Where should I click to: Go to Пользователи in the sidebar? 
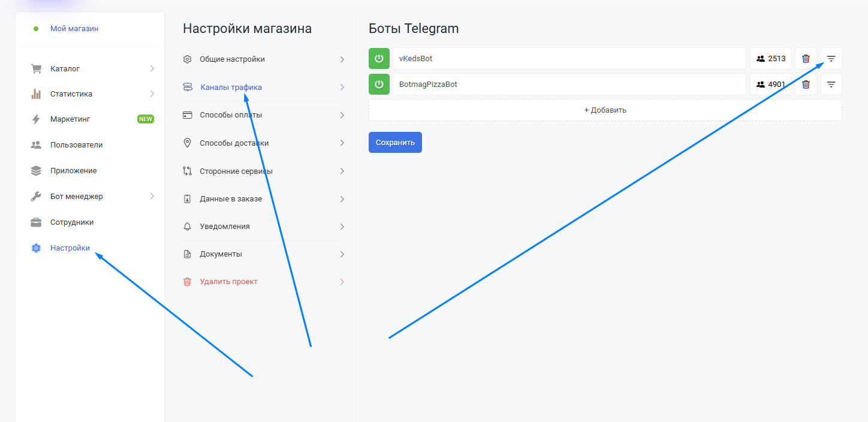(x=76, y=145)
